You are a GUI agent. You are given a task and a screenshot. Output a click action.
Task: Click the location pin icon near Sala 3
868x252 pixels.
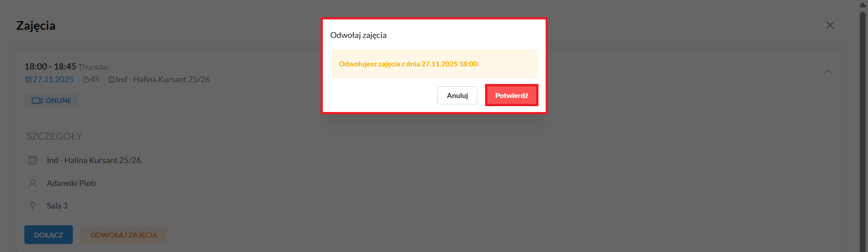click(x=33, y=206)
